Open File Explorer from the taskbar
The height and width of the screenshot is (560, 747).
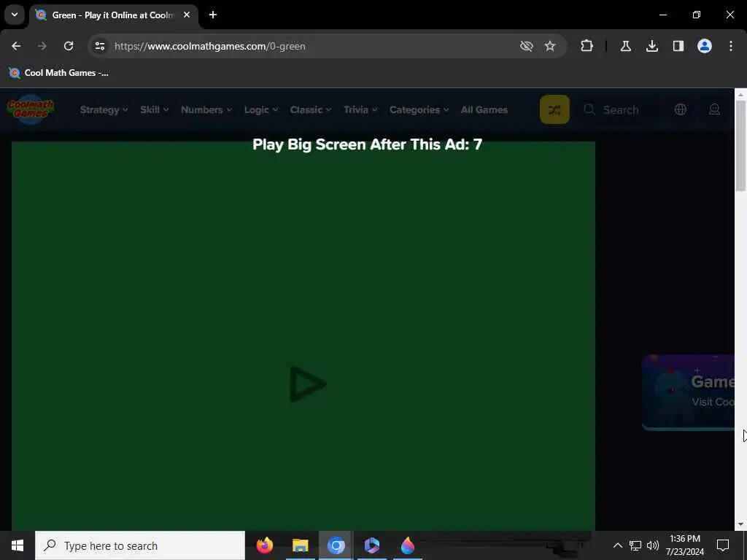click(x=300, y=545)
